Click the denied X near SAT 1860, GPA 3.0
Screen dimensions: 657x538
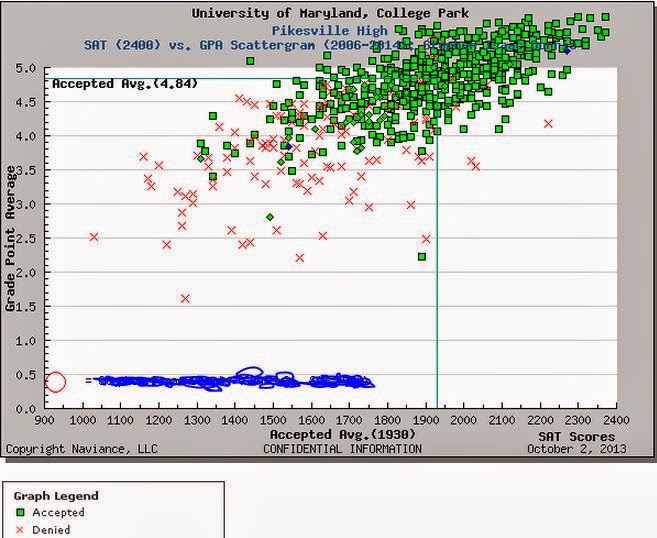click(x=411, y=205)
